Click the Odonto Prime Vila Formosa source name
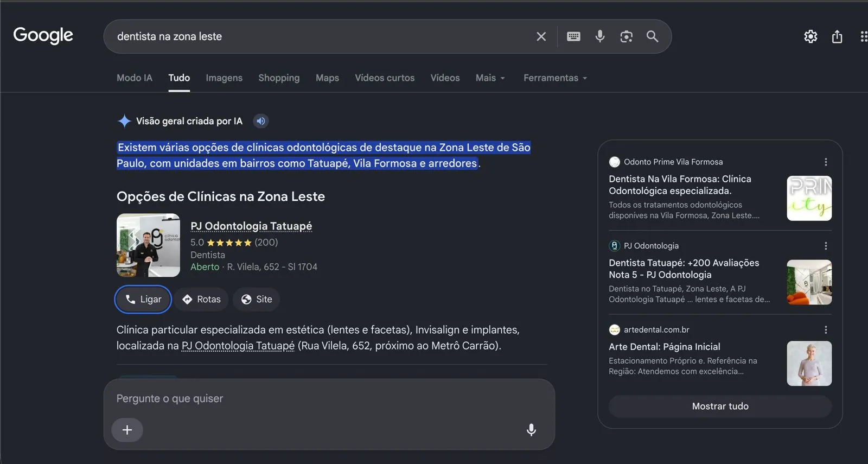Screen dimensions: 868x464 pyautogui.click(x=673, y=162)
